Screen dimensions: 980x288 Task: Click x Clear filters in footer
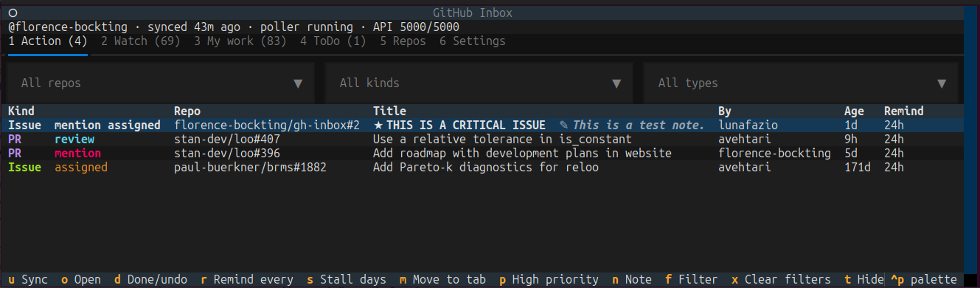(x=781, y=279)
